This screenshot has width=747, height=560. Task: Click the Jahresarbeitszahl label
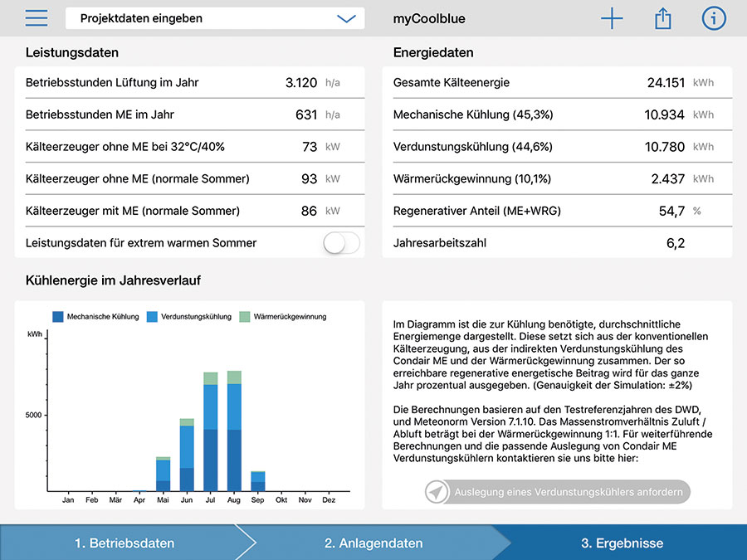[x=440, y=243]
